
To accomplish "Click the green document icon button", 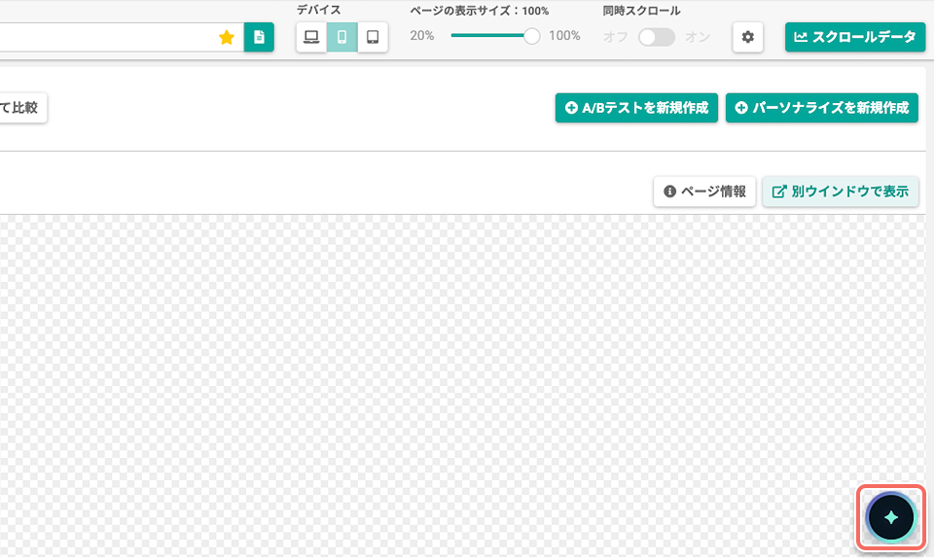I will (259, 37).
